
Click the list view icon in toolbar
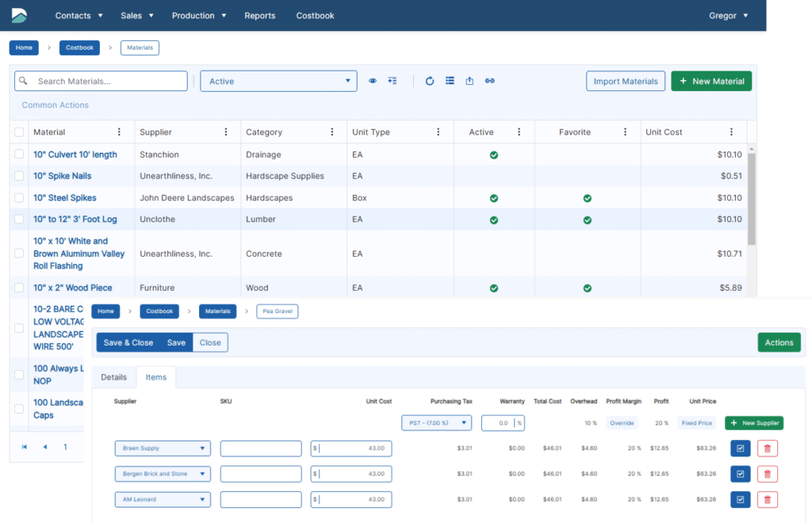pyautogui.click(x=450, y=81)
